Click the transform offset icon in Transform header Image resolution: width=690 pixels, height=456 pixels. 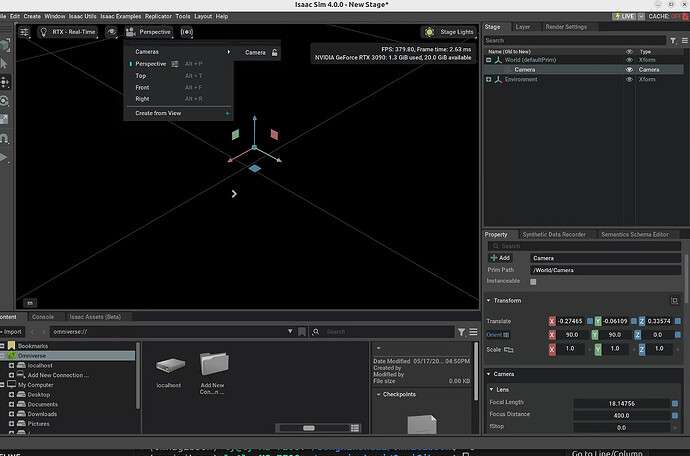click(x=675, y=301)
